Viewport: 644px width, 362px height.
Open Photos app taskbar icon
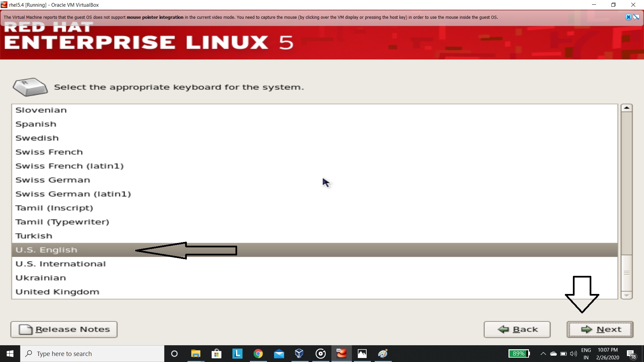point(362,354)
